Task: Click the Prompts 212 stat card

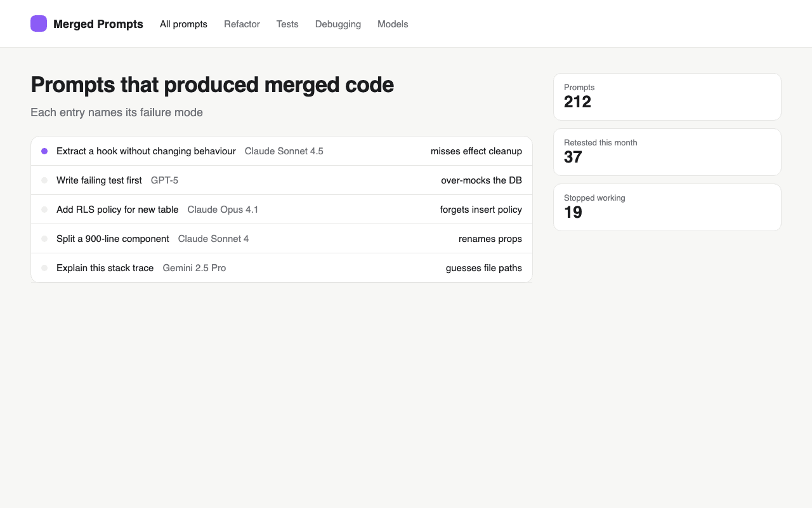Action: [667, 97]
